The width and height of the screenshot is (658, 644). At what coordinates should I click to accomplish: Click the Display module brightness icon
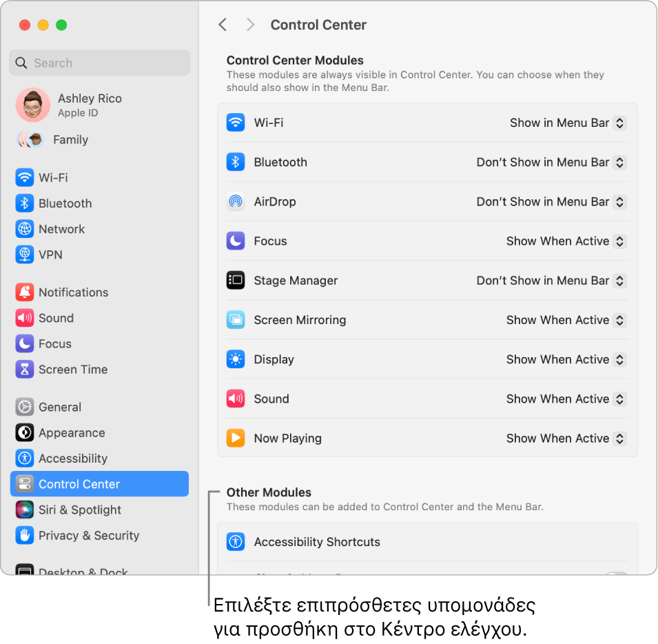pyautogui.click(x=236, y=359)
